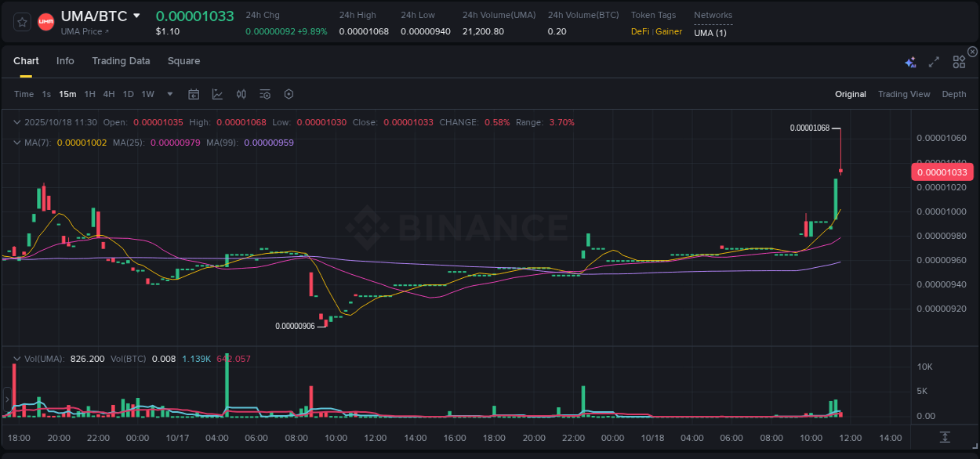Open the Square tab
Viewport: 980px width, 459px height.
pos(183,60)
